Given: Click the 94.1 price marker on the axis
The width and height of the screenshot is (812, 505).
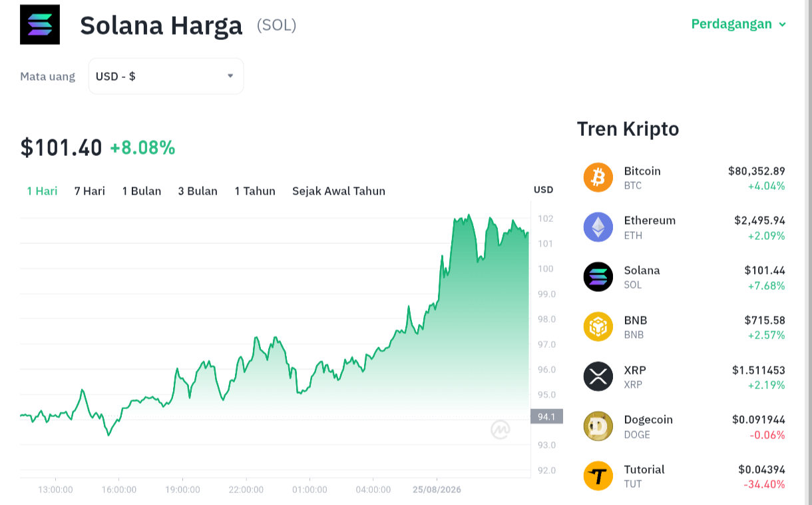Looking at the screenshot, I should click(546, 416).
